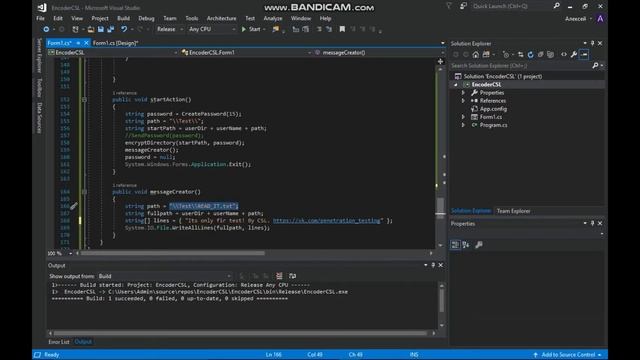
Task: Click the split editor plus icon above scrollbar
Action: pyautogui.click(x=440, y=61)
